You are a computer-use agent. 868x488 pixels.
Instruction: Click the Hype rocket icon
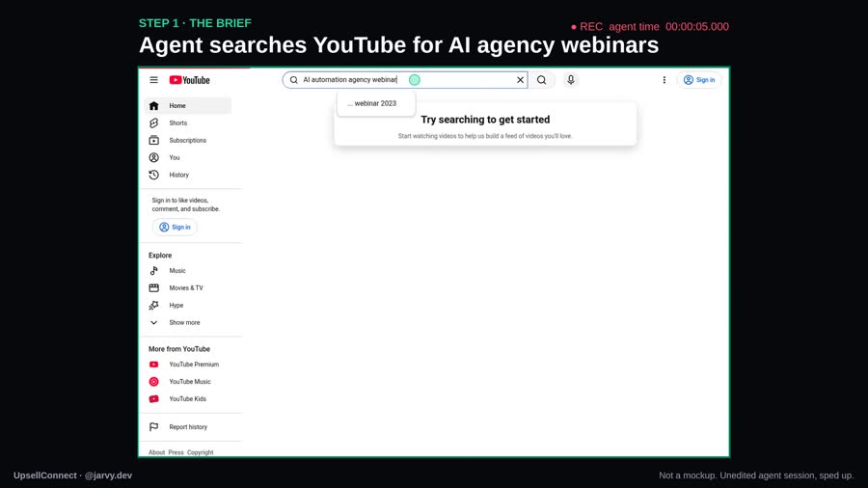154,306
